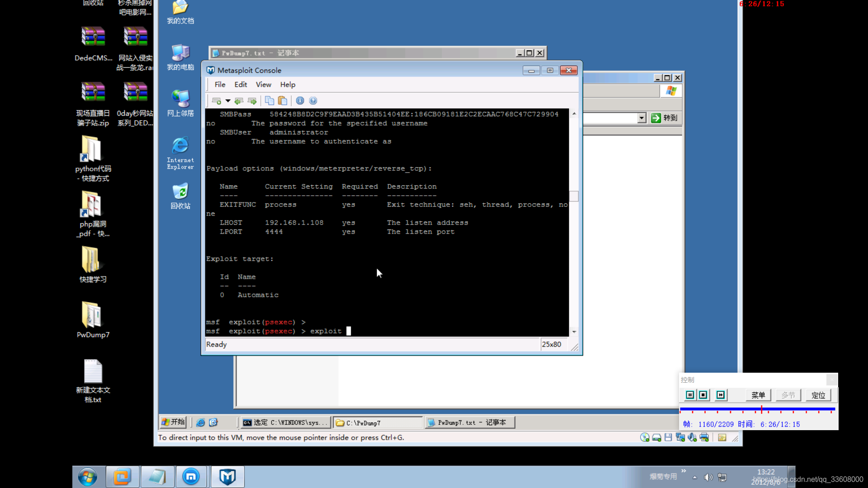This screenshot has width=868, height=488.
Task: Click the host Windows Start orb
Action: [88, 477]
